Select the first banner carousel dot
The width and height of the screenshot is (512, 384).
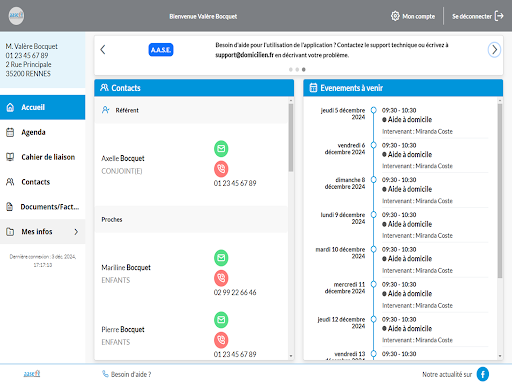point(291,70)
